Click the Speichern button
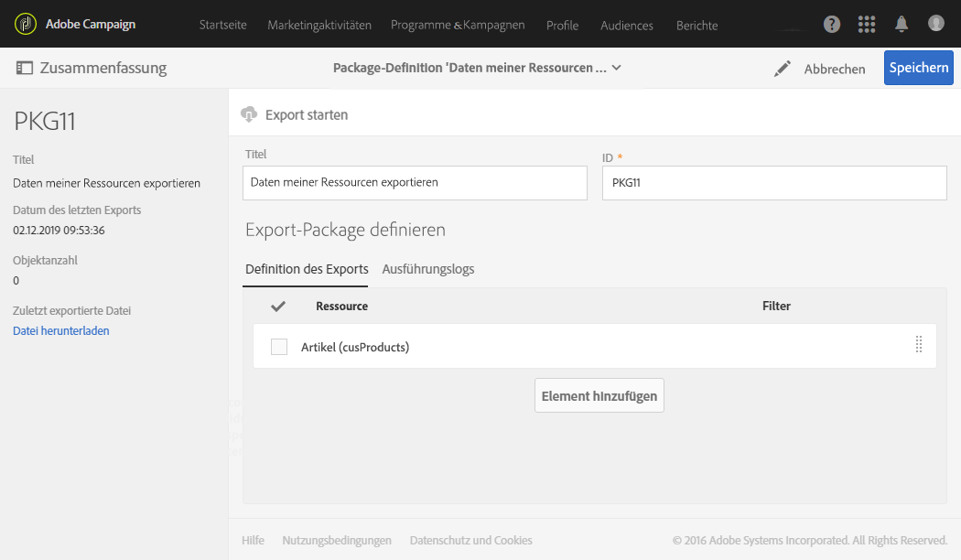961x560 pixels. [918, 69]
